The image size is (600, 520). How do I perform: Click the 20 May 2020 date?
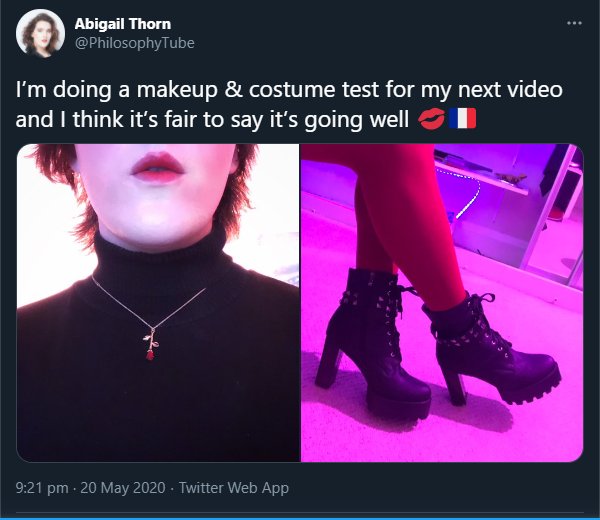[123, 488]
